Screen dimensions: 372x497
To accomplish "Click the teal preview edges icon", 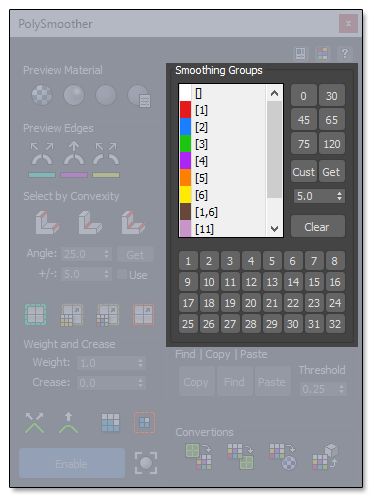I will pyautogui.click(x=42, y=160).
